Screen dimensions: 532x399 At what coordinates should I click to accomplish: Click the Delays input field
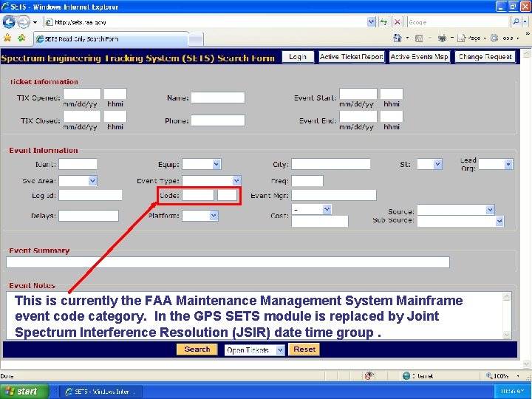(89, 216)
